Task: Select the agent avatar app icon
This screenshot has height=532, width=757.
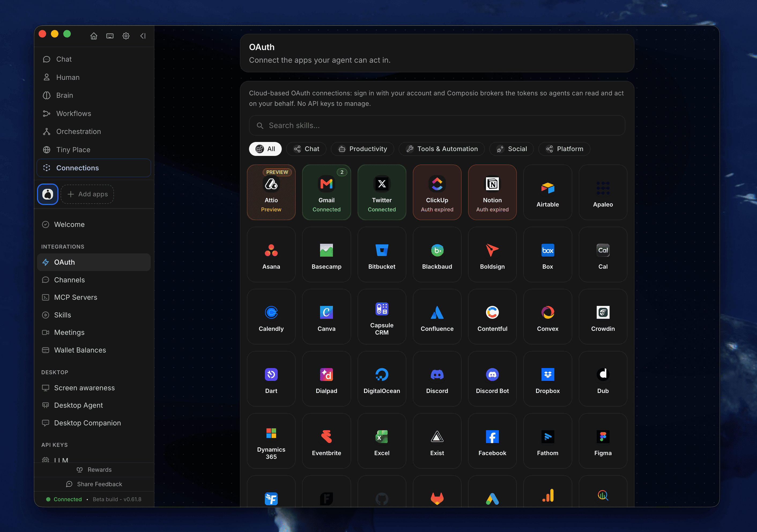Action: coord(48,194)
